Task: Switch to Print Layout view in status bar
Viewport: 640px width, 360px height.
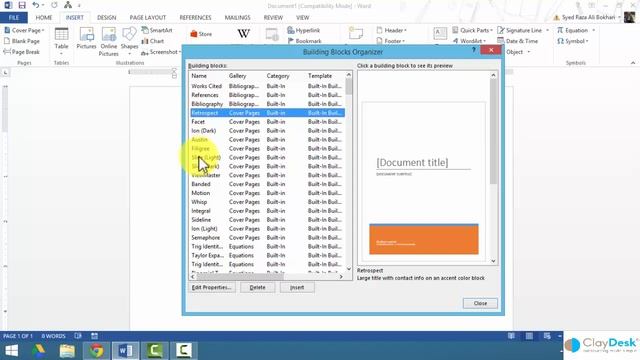Action: 529,336
